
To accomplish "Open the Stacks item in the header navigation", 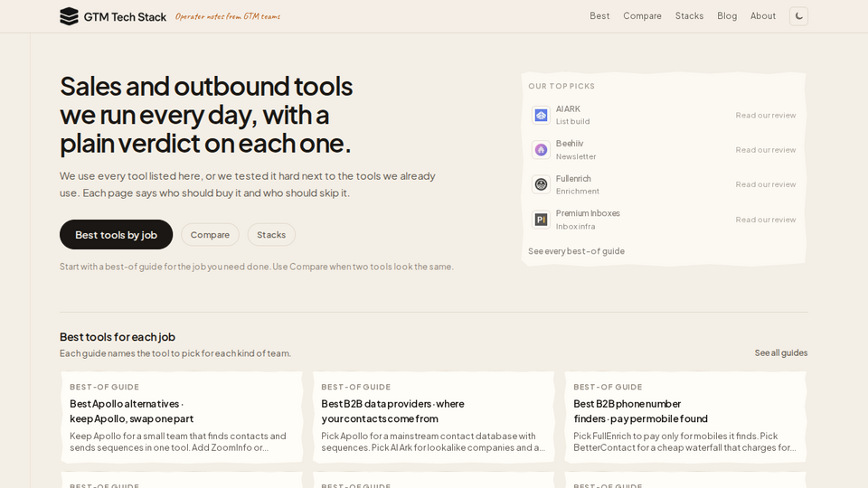I will pos(689,16).
